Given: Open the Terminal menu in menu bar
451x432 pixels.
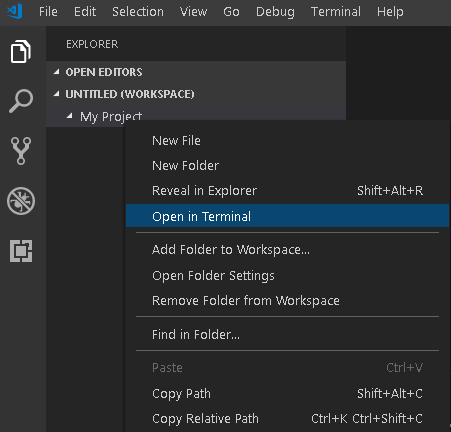Looking at the screenshot, I should [x=336, y=12].
